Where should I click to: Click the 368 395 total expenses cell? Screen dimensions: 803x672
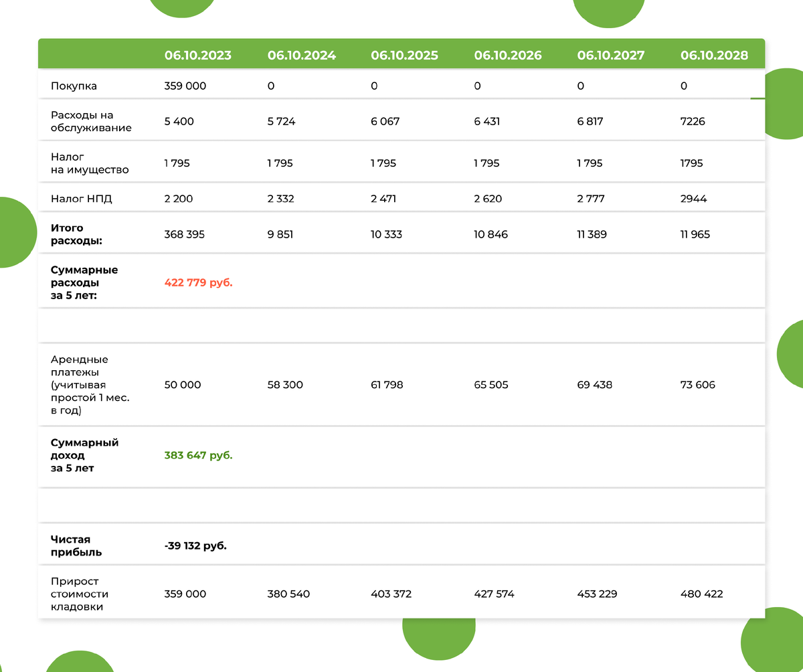[x=185, y=235]
